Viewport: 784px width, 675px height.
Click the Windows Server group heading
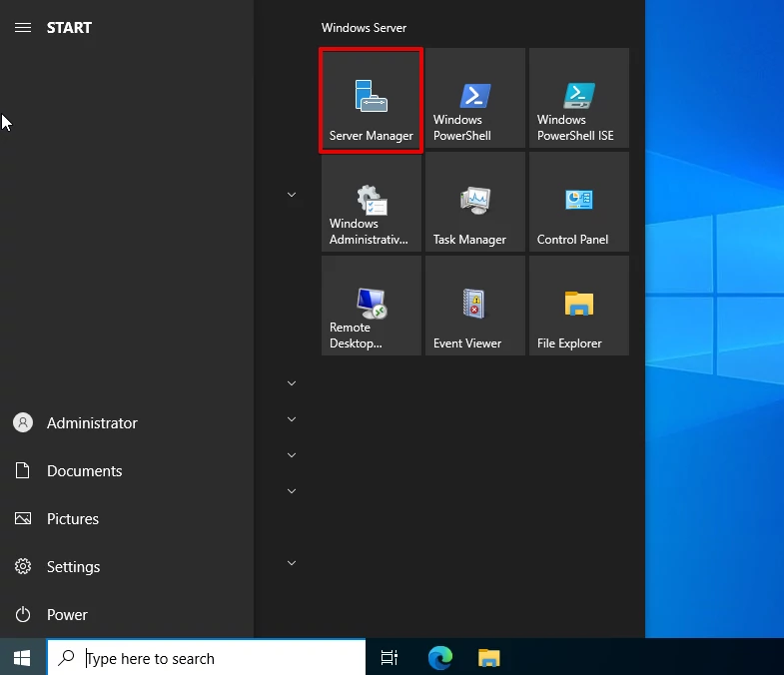pos(364,28)
